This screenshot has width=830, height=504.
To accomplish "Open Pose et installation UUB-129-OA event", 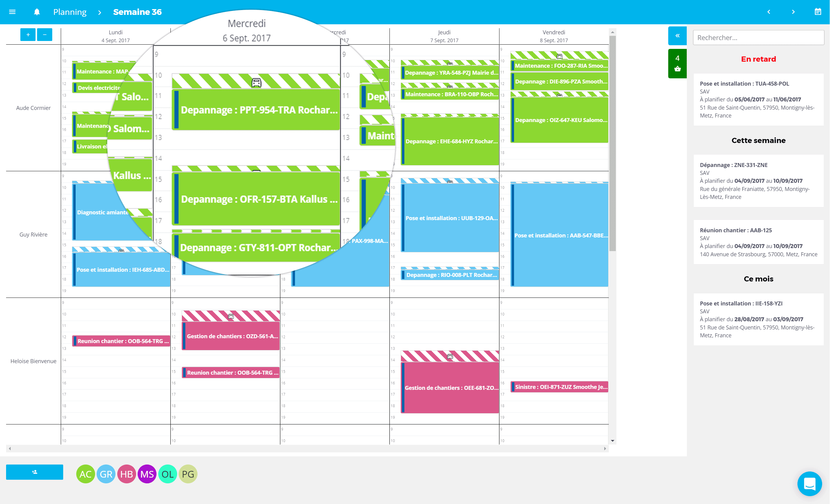I will pos(450,218).
